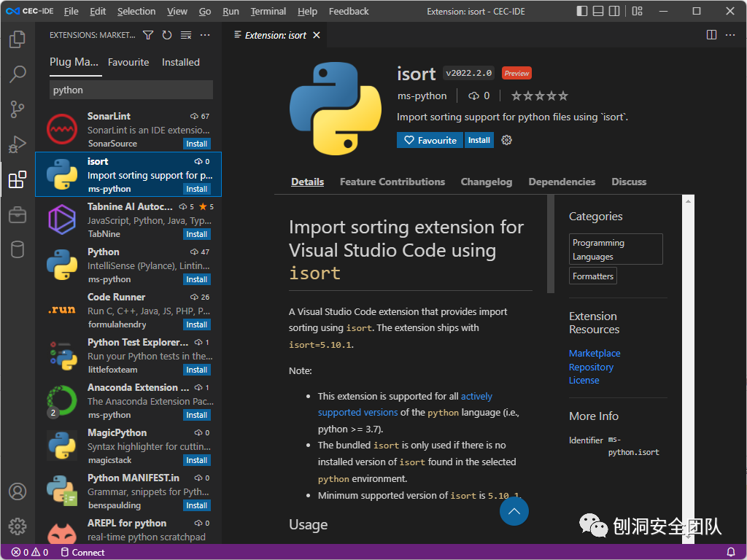This screenshot has width=747, height=560.
Task: Refresh the extensions marketplace list
Action: (x=167, y=35)
